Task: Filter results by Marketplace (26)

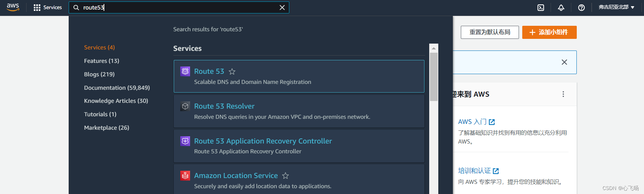Action: (x=106, y=128)
